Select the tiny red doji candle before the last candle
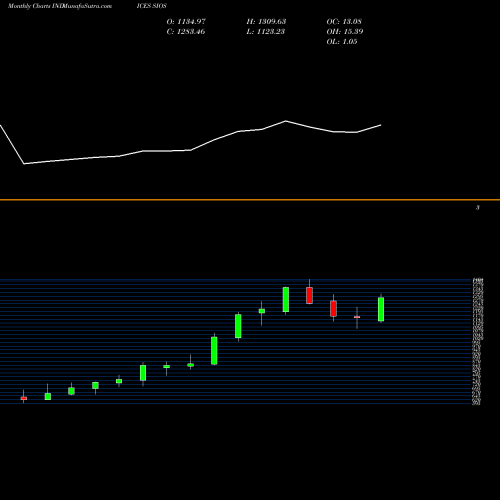The width and height of the screenshot is (500, 500). (x=357, y=317)
